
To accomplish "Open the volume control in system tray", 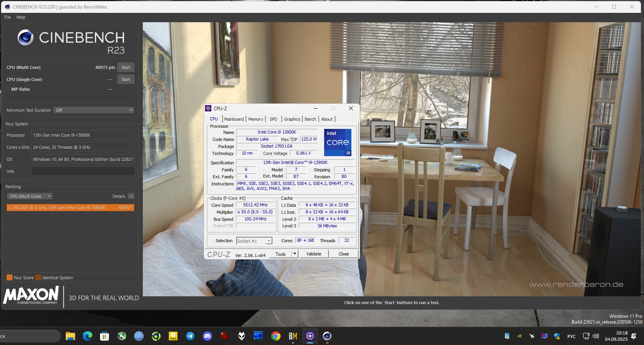I will pyautogui.click(x=596, y=336).
